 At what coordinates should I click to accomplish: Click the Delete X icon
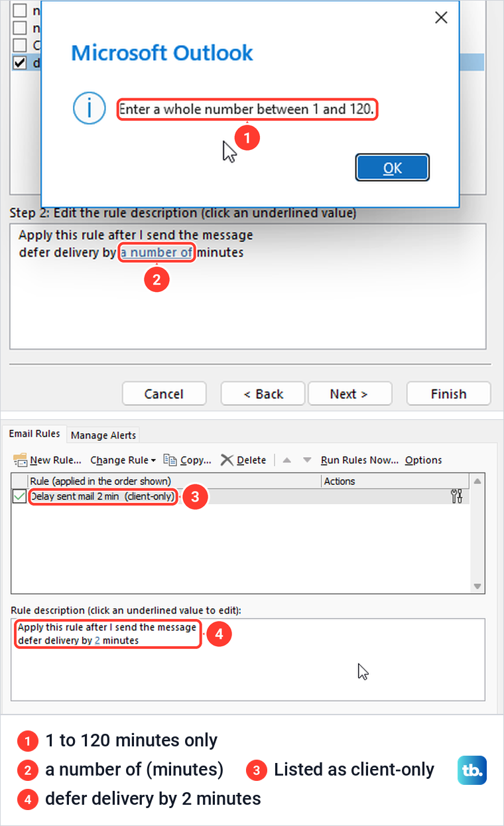[x=227, y=460]
